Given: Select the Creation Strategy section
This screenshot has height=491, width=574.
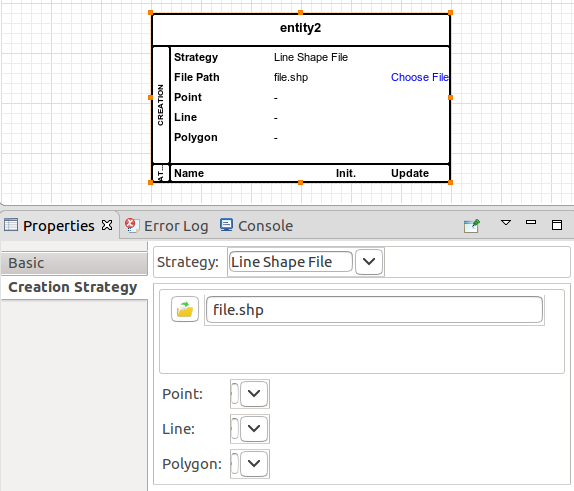Looking at the screenshot, I should click(74, 287).
